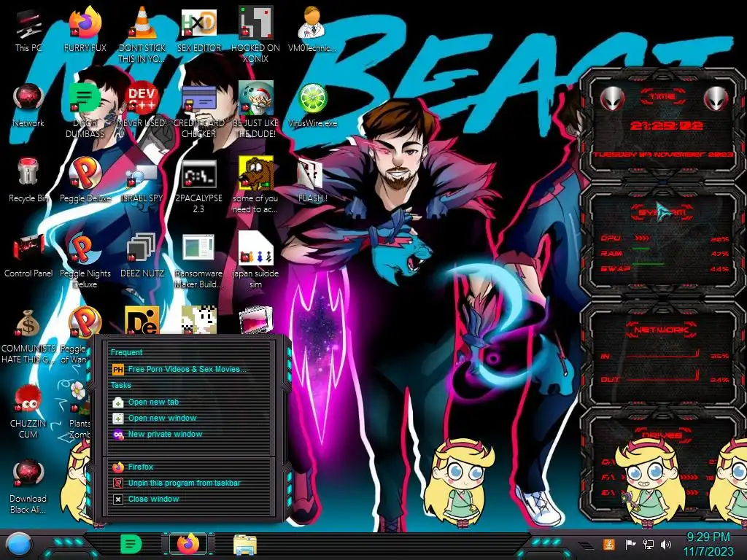Screen dimensions: 747x560
Task: Open the DEEZ NUTZ stacked windows icon
Action: click(142, 255)
